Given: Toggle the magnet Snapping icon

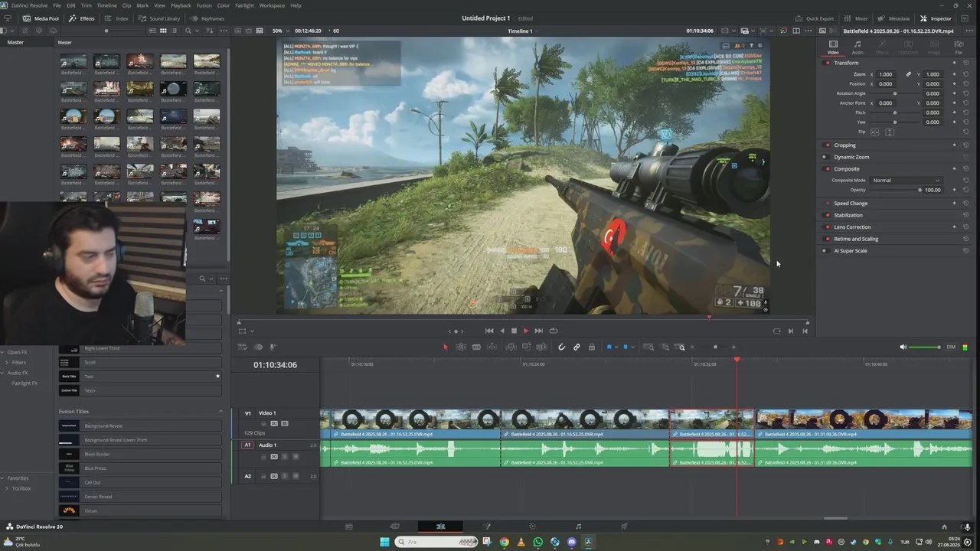Looking at the screenshot, I should point(561,347).
